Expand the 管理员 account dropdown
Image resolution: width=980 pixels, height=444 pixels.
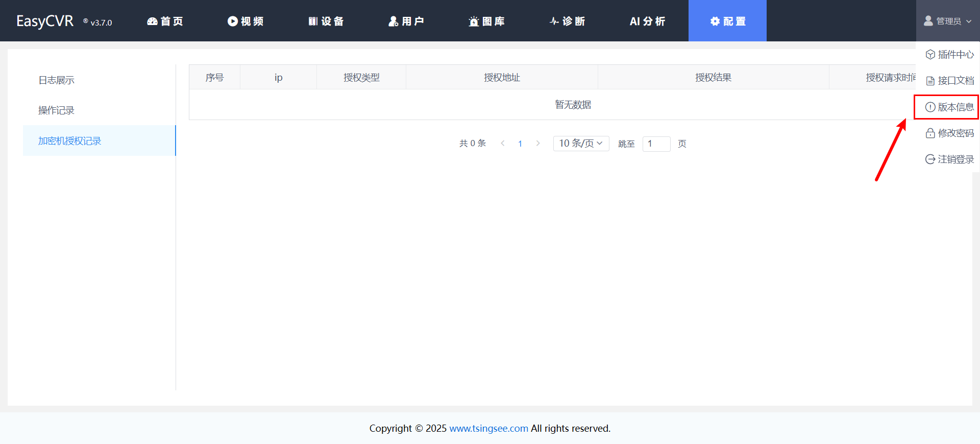click(948, 21)
